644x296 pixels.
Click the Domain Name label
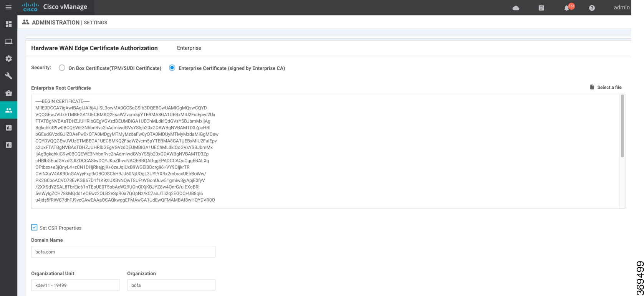[47, 240]
